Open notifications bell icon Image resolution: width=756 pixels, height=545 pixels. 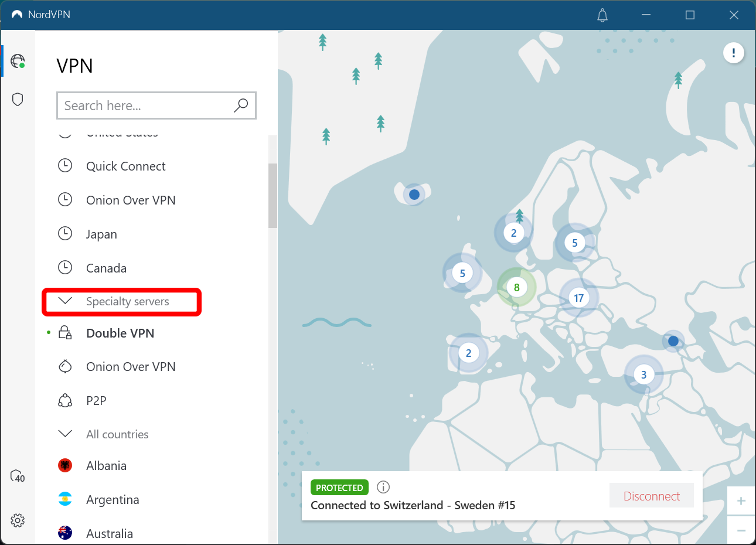tap(602, 15)
